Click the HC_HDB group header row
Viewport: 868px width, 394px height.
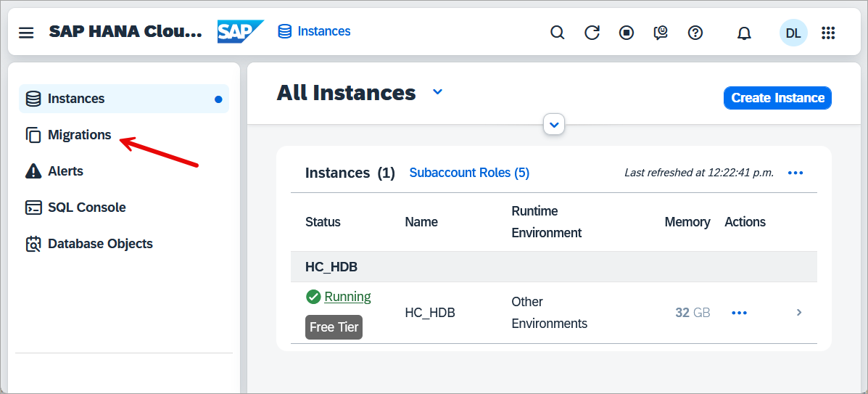pos(553,267)
